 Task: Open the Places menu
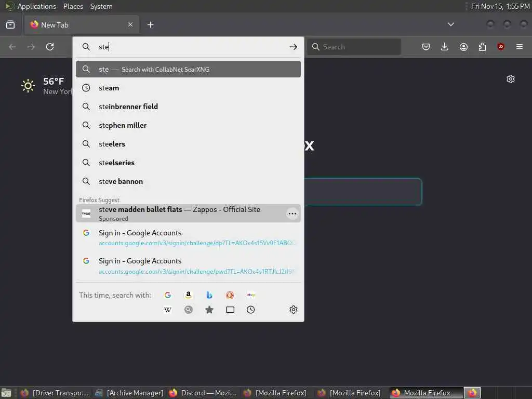tap(73, 6)
